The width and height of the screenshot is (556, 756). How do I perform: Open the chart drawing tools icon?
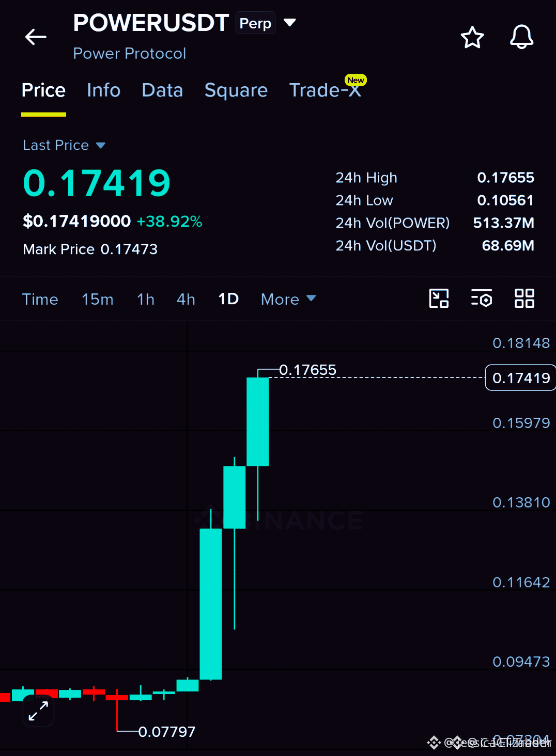(439, 298)
